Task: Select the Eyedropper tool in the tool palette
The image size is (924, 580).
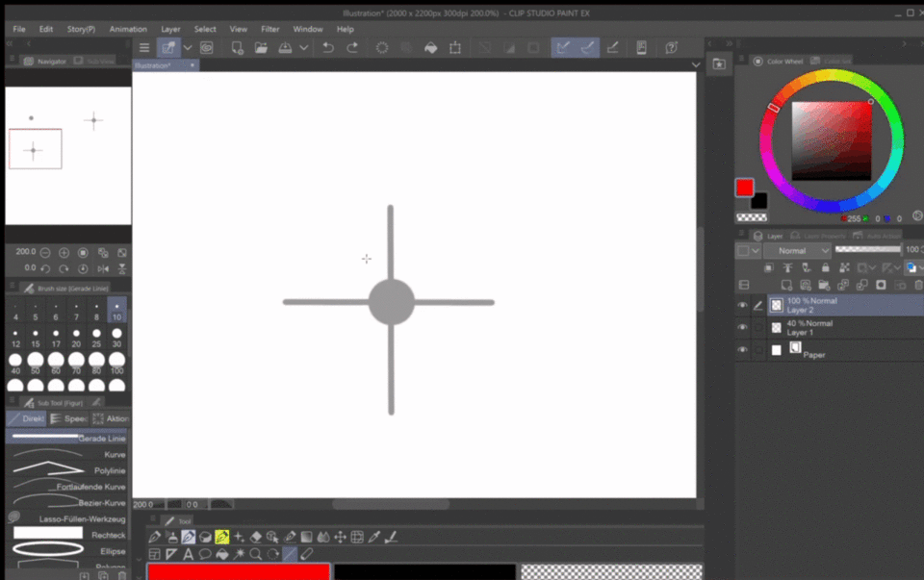Action: (374, 537)
